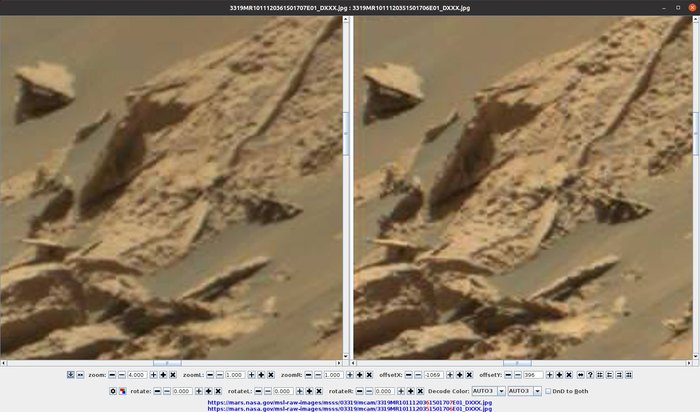Click the left Mars rock image pane

point(171,187)
